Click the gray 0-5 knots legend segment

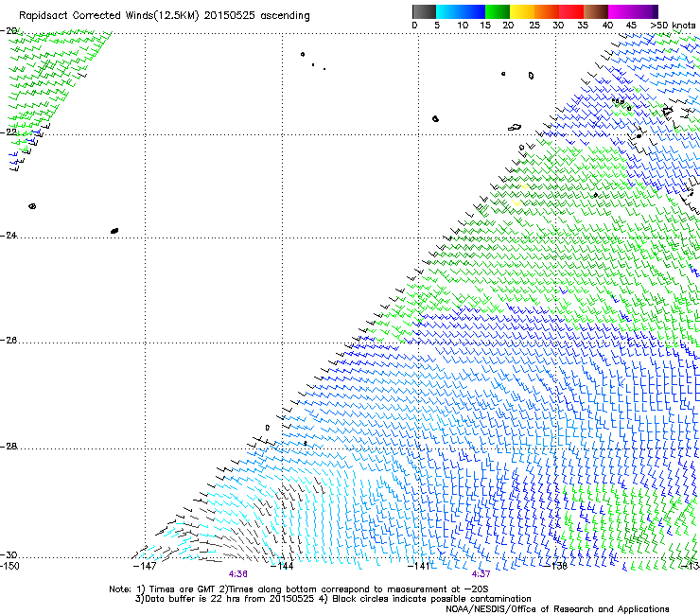424,11
